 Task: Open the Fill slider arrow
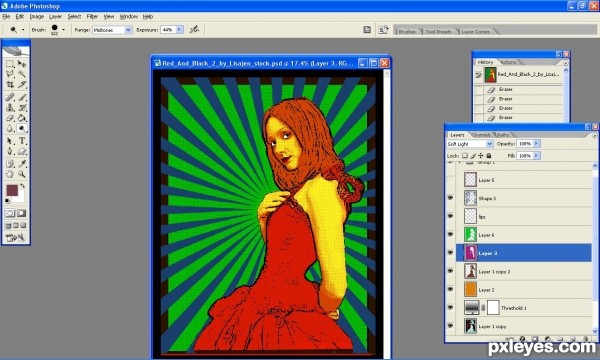point(536,156)
